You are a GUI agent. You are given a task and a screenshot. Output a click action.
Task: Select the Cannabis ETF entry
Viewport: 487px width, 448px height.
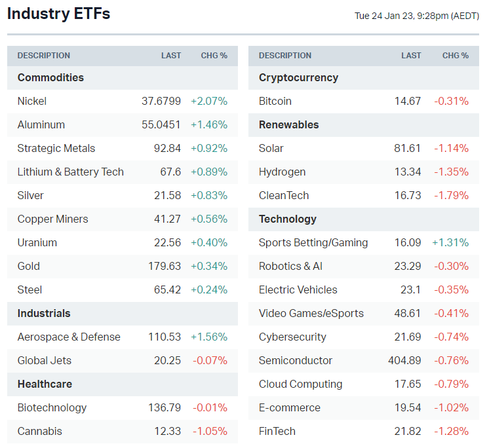(x=40, y=431)
